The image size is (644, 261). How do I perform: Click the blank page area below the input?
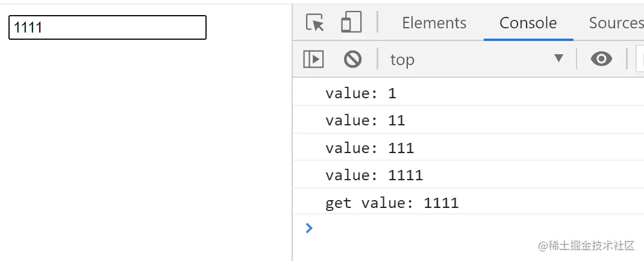145,151
